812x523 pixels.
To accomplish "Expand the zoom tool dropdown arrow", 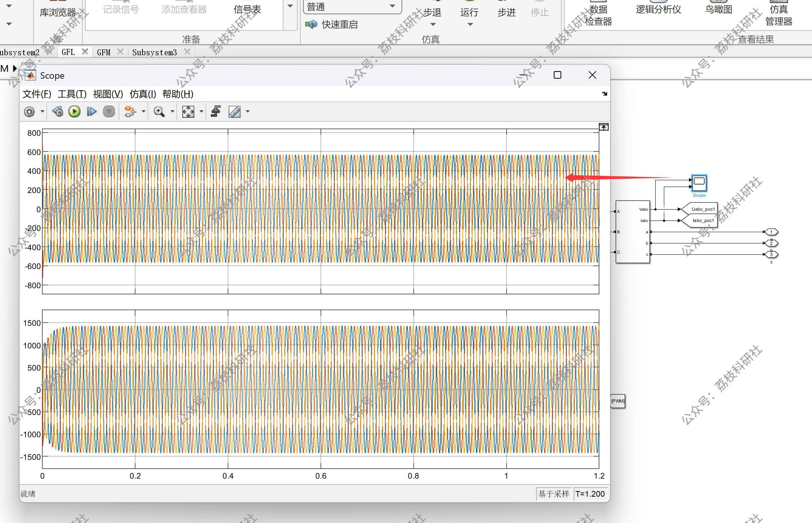I will click(172, 111).
